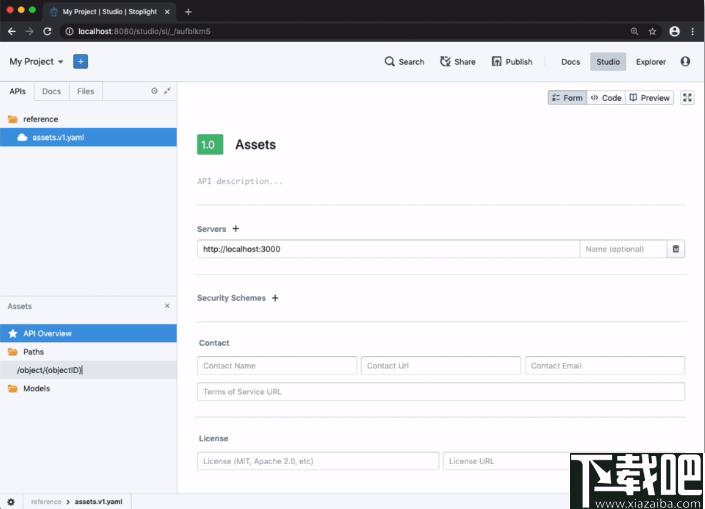The width and height of the screenshot is (705, 509).
Task: Delete the localhost:3000 server entry
Action: click(676, 249)
